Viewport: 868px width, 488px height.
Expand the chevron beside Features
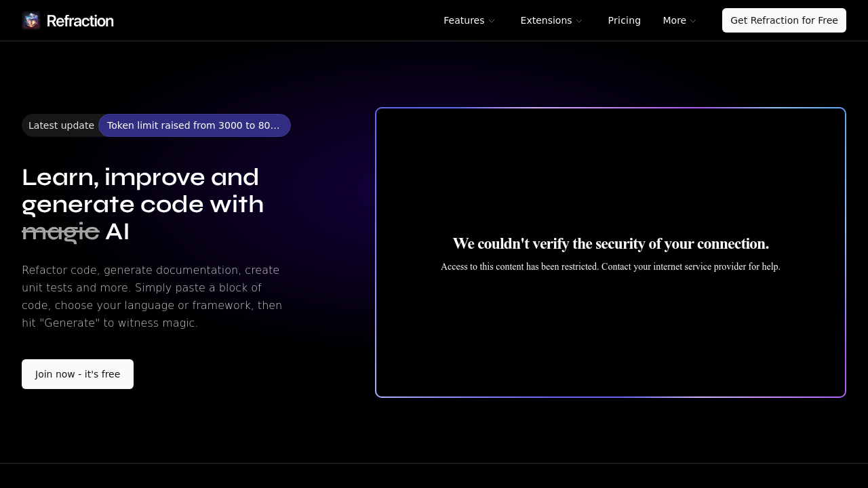tap(492, 21)
